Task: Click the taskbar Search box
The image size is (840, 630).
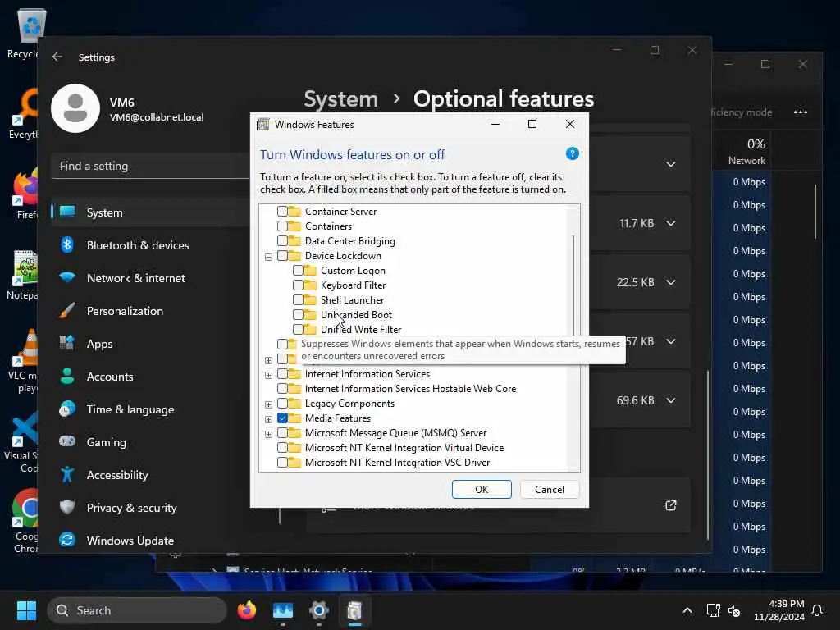Action: [x=137, y=610]
